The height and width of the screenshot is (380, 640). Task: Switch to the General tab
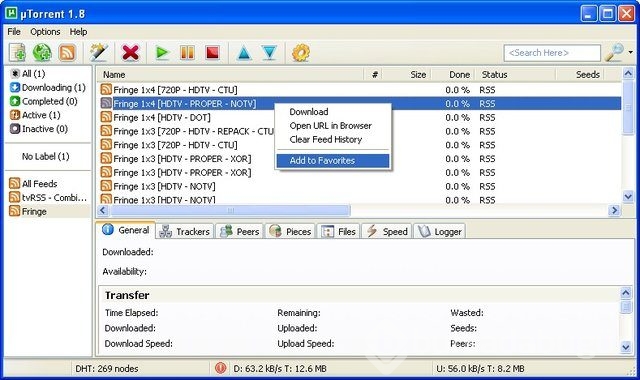pos(126,230)
